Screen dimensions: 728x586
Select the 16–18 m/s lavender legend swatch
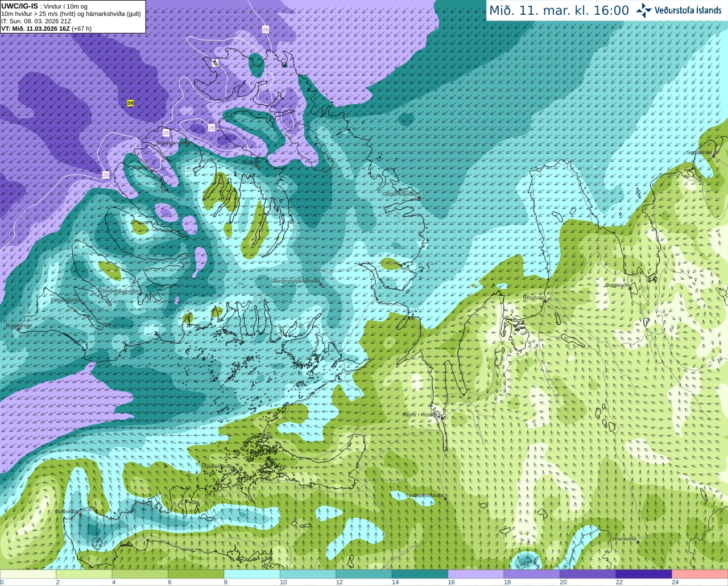476,574
